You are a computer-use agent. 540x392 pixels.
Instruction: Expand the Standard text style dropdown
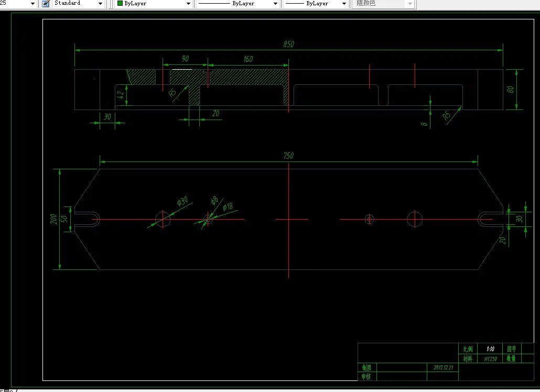[100, 4]
